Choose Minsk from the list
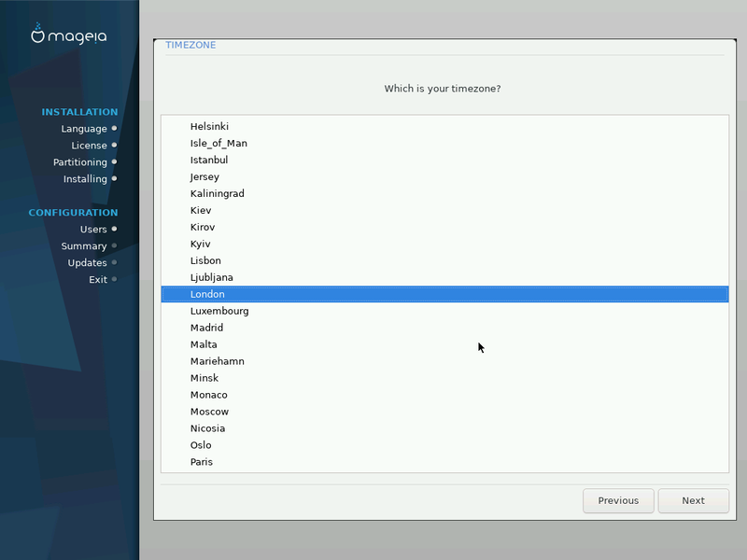Image resolution: width=747 pixels, height=560 pixels. [445, 378]
